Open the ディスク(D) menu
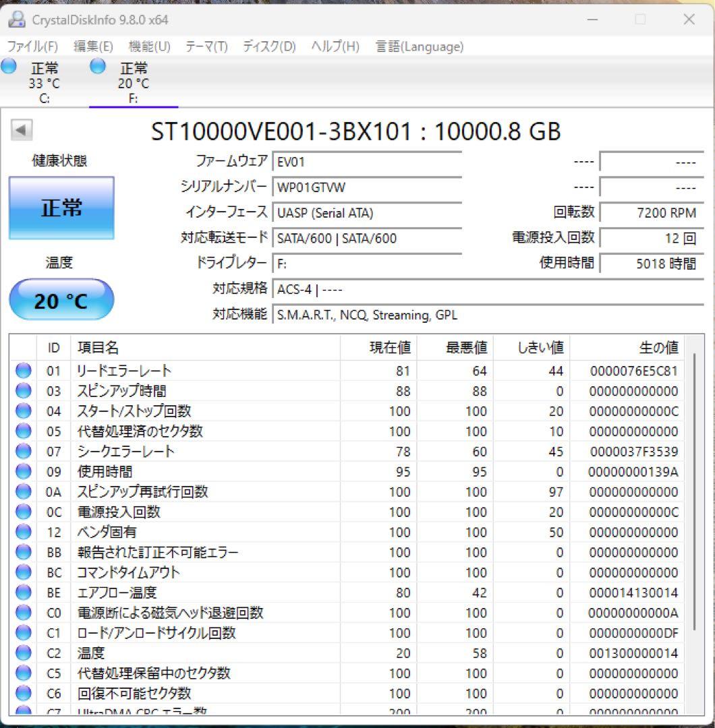 pyautogui.click(x=269, y=47)
